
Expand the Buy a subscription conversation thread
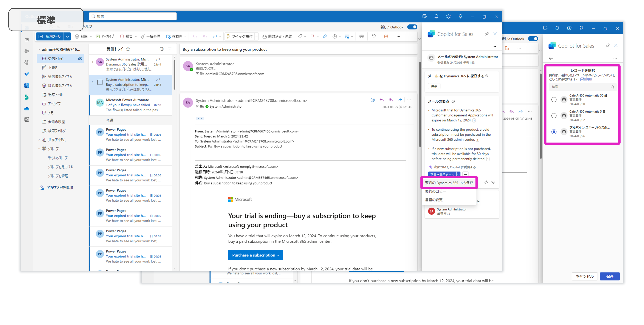[x=93, y=82]
